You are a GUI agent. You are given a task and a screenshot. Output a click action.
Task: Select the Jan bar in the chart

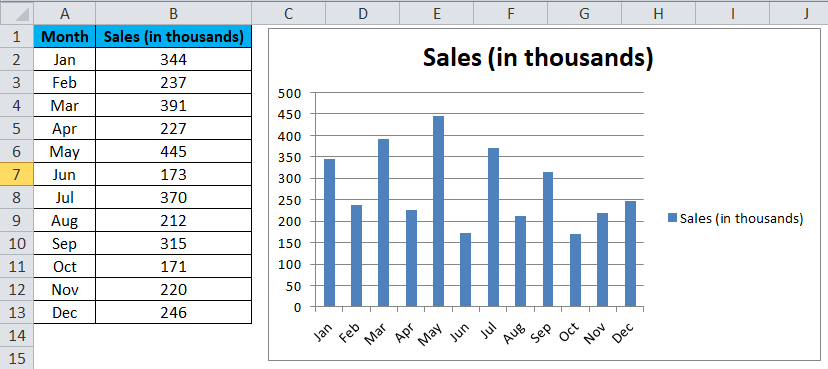330,233
